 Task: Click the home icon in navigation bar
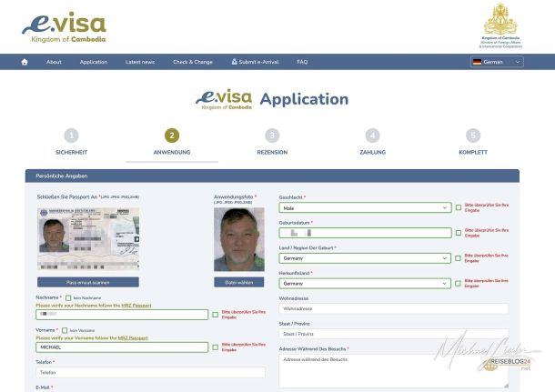25,62
